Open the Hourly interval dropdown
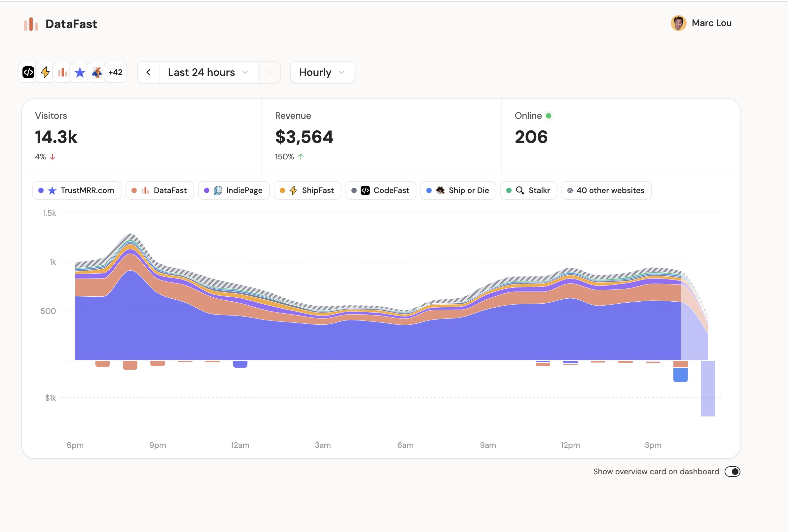The width and height of the screenshot is (788, 532). (322, 72)
